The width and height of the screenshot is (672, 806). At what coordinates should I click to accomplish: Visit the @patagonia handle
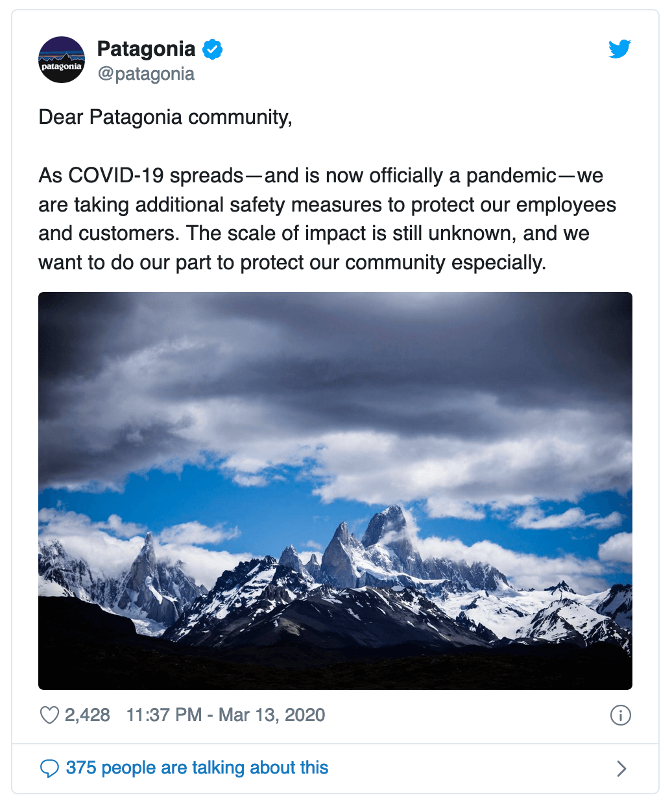coord(146,74)
